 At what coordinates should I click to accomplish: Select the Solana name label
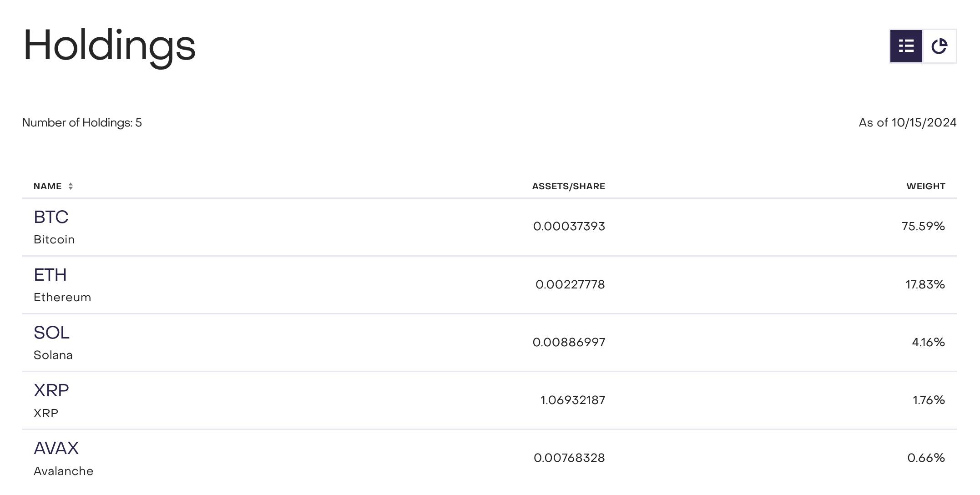(53, 355)
